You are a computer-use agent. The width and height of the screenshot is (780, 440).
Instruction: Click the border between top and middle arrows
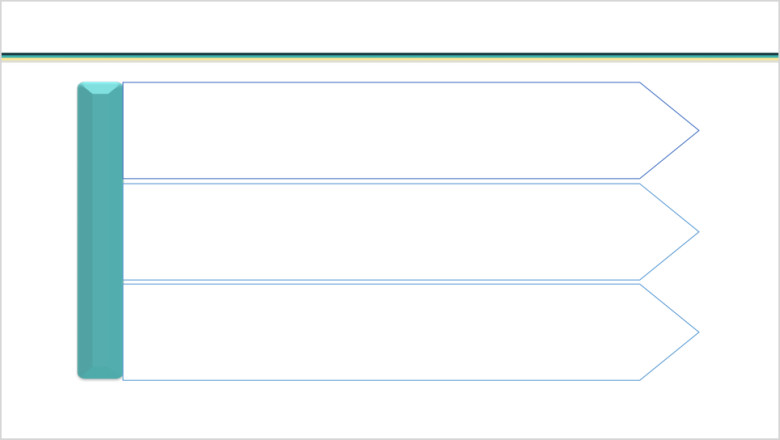coord(381,181)
